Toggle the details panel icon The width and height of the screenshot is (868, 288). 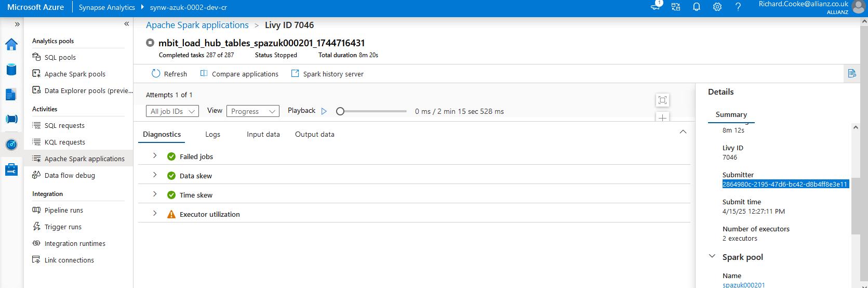click(852, 73)
